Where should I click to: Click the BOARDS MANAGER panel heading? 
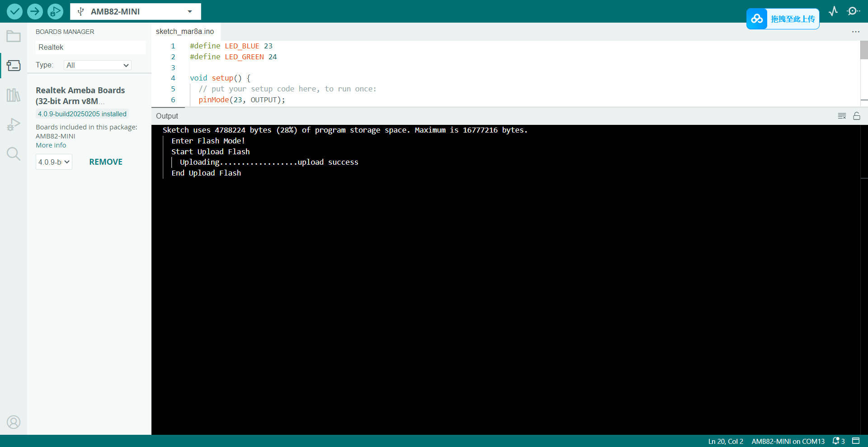tap(65, 32)
